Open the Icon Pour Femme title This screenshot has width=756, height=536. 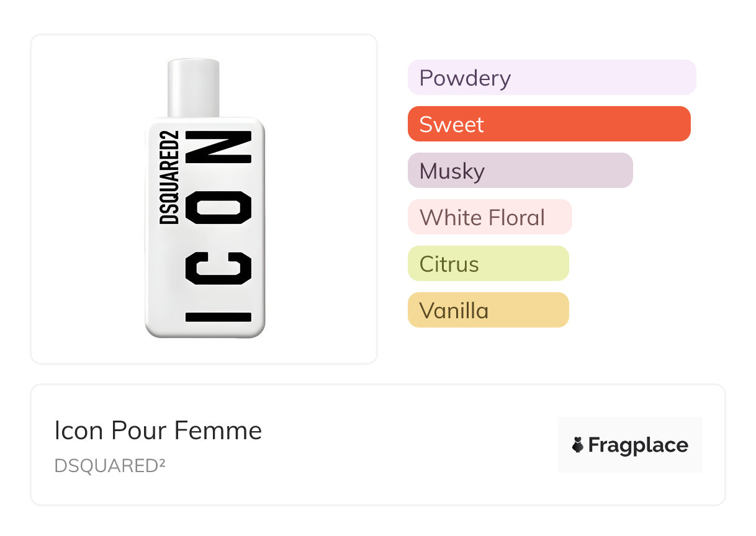(x=158, y=431)
